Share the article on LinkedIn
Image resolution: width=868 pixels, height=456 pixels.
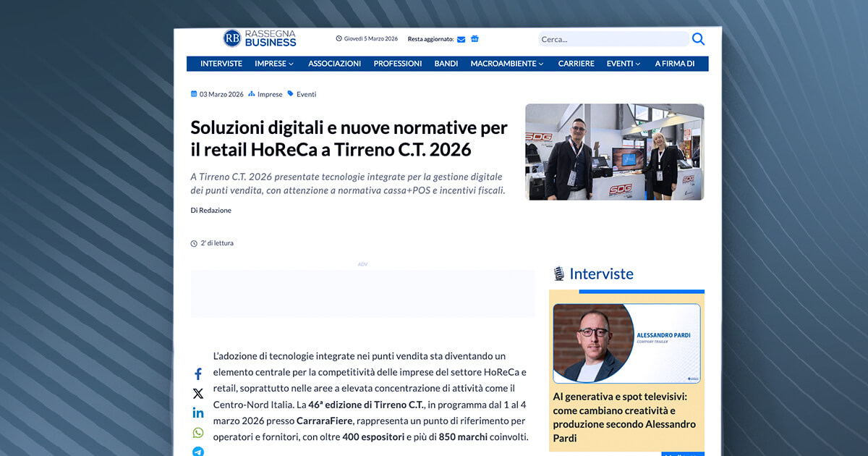click(198, 413)
